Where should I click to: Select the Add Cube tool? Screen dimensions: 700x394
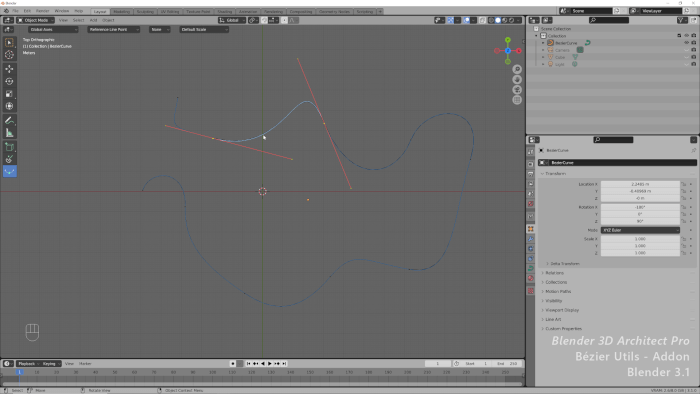(9, 147)
